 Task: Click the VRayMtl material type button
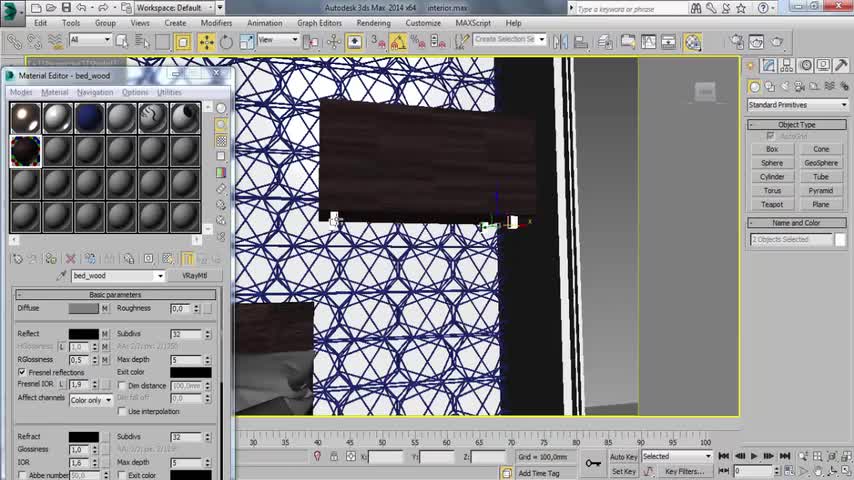click(x=194, y=276)
